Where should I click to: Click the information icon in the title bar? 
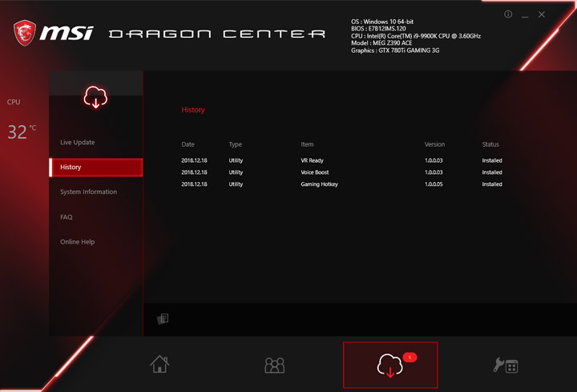tap(508, 14)
